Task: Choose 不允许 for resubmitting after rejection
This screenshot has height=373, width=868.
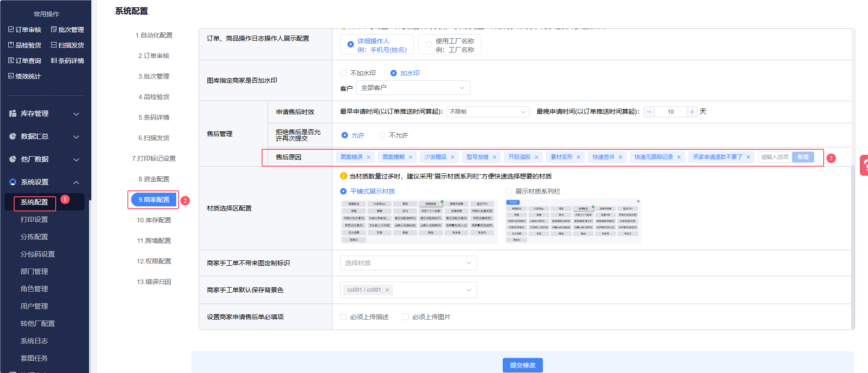Action: [382, 135]
